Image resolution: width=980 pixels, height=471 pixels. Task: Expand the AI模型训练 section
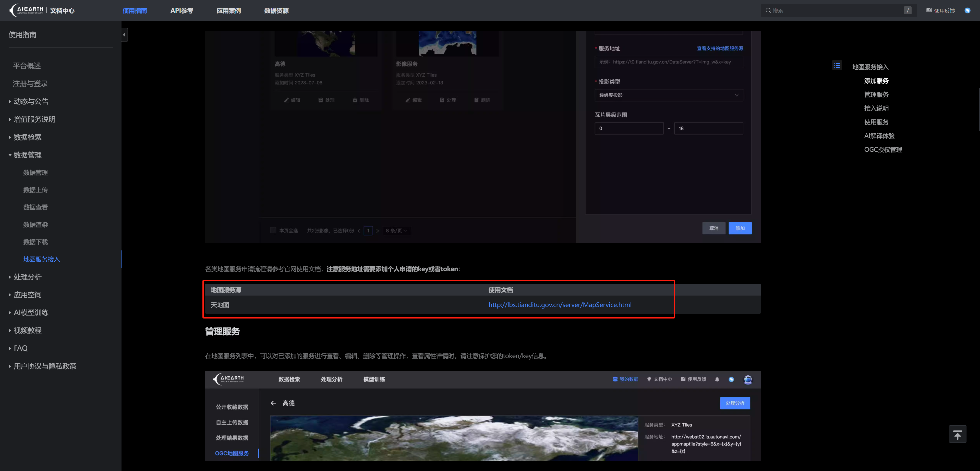tap(10, 313)
